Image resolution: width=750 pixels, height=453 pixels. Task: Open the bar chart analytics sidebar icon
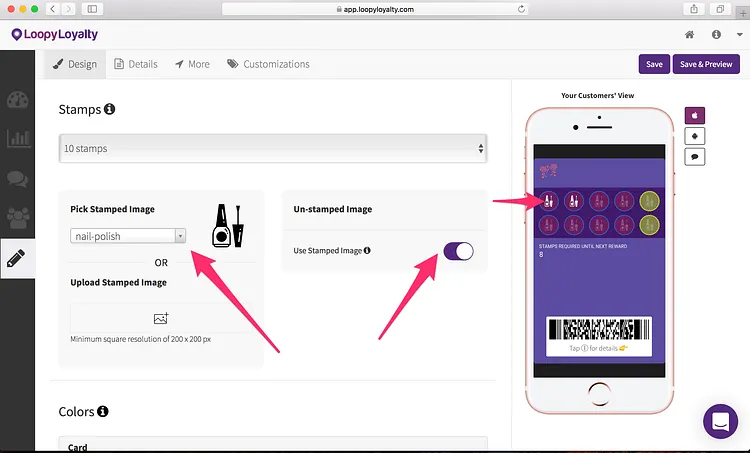18,139
